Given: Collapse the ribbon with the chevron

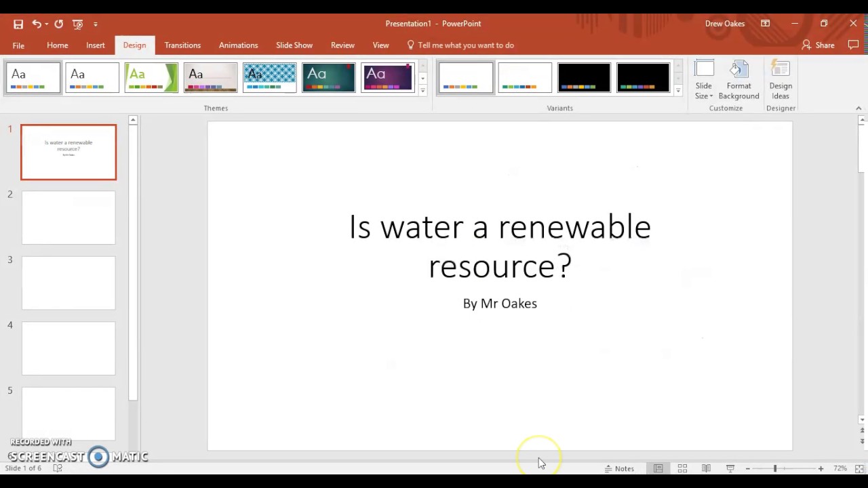Looking at the screenshot, I should [x=859, y=108].
